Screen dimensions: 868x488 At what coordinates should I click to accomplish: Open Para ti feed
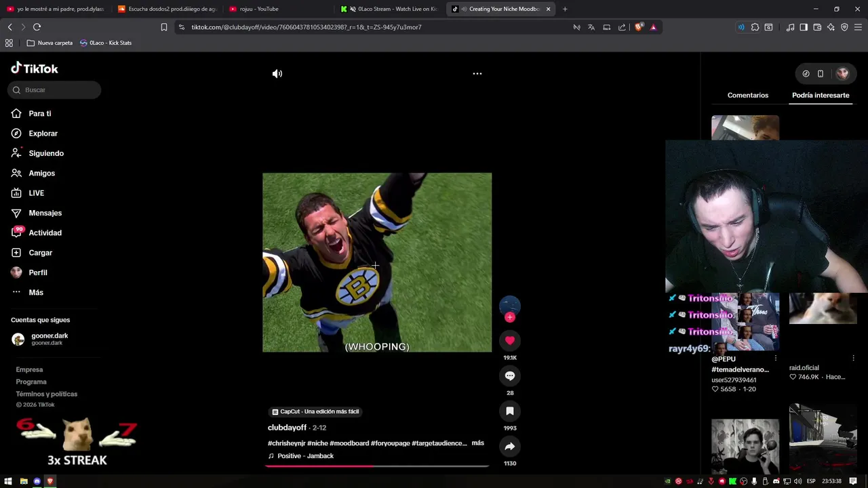(x=39, y=113)
